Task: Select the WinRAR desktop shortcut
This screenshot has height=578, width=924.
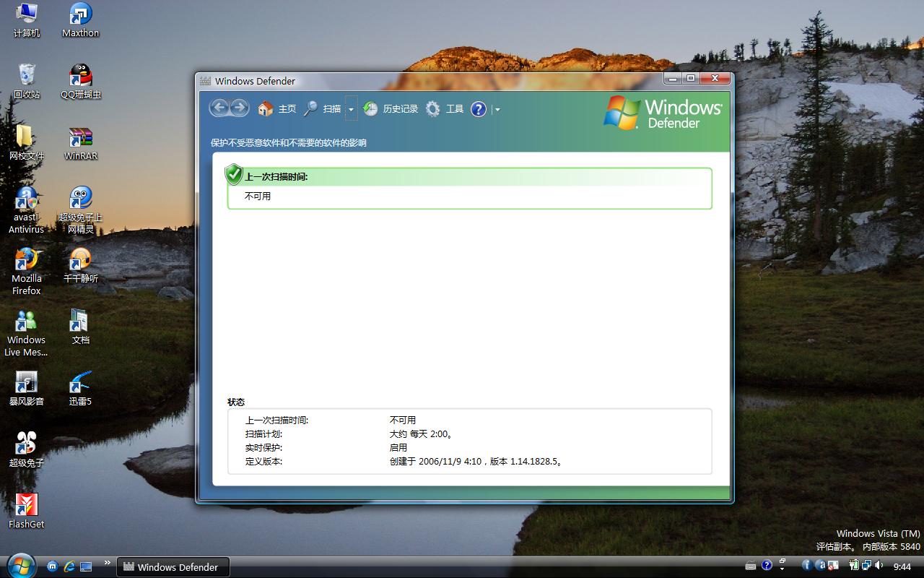Action: point(81,143)
